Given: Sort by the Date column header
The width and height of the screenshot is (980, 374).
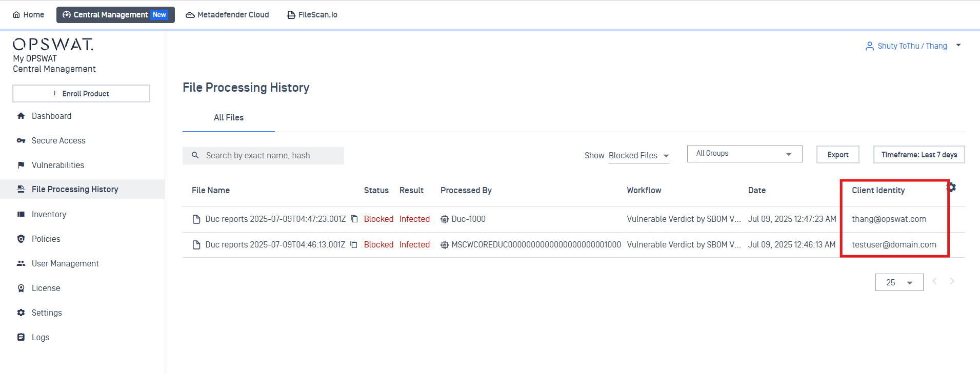Looking at the screenshot, I should 757,190.
